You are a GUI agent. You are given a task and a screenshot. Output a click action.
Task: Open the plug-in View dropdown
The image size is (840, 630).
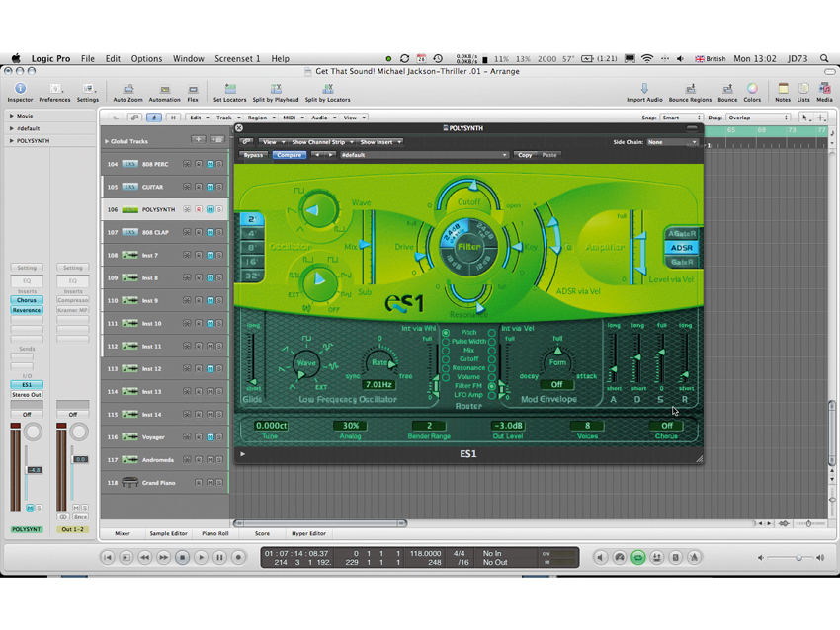pos(272,142)
